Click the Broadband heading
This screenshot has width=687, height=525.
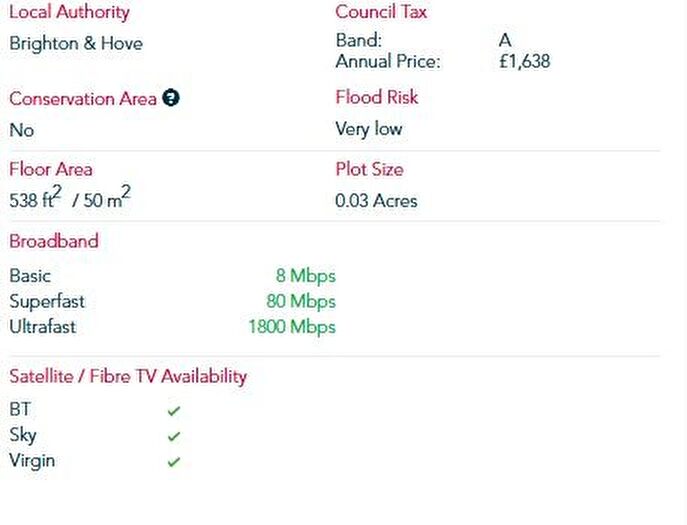click(x=54, y=241)
